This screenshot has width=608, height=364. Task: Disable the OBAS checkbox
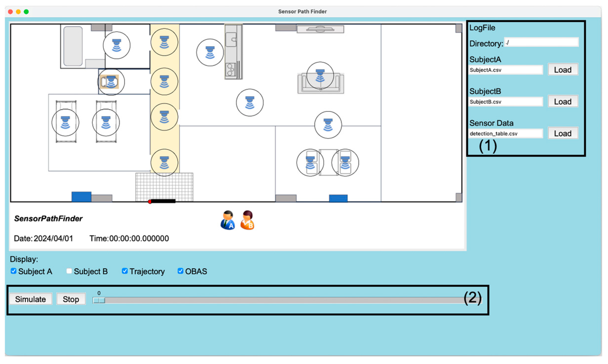tap(180, 271)
